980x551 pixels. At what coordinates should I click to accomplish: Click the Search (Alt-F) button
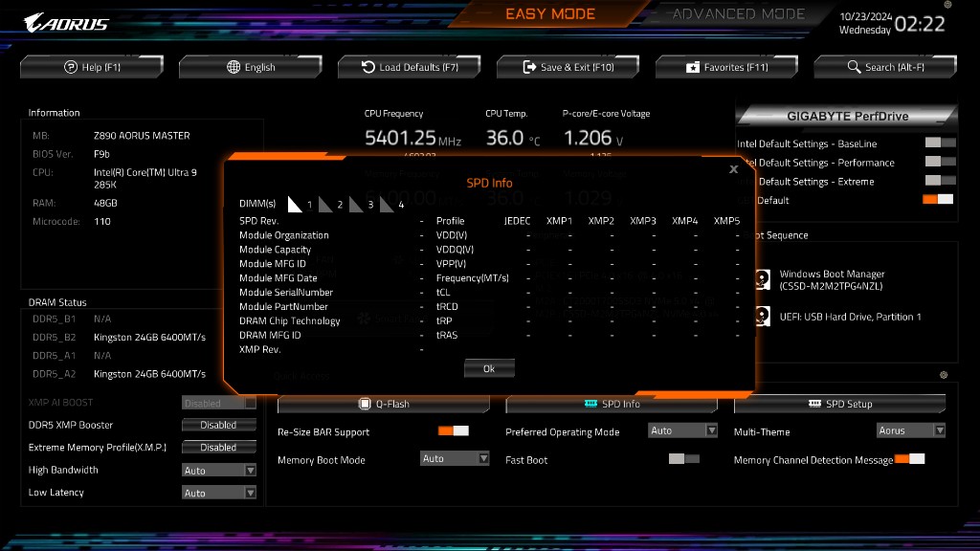886,67
